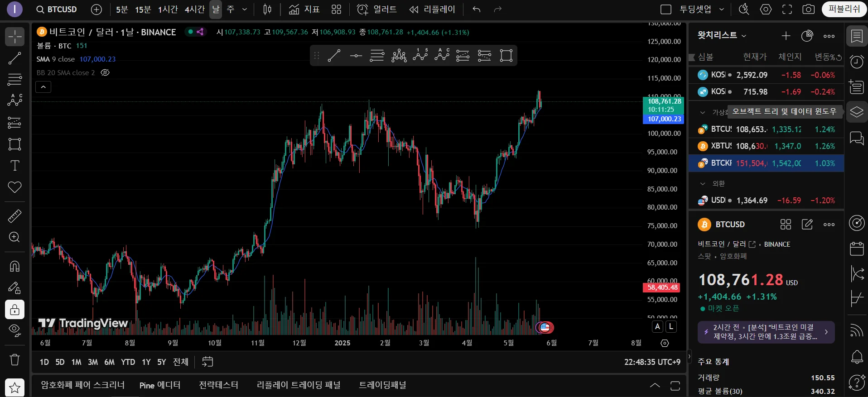Screen dimensions: 868x397
Task: Open BTCUSD details edit note icon
Action: 807,225
